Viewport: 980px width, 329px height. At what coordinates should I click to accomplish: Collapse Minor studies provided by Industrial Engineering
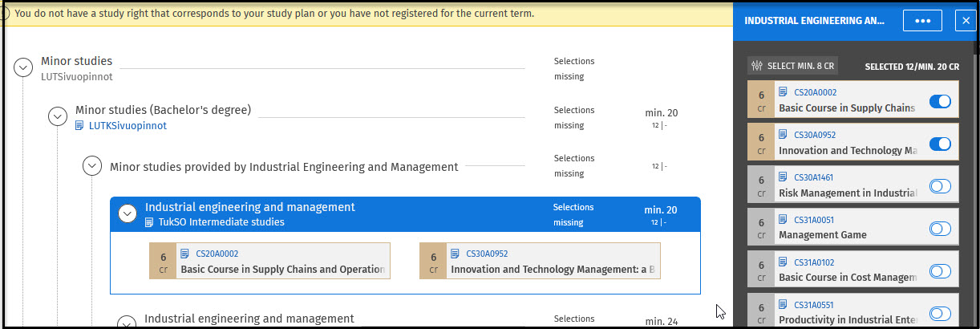(x=92, y=166)
